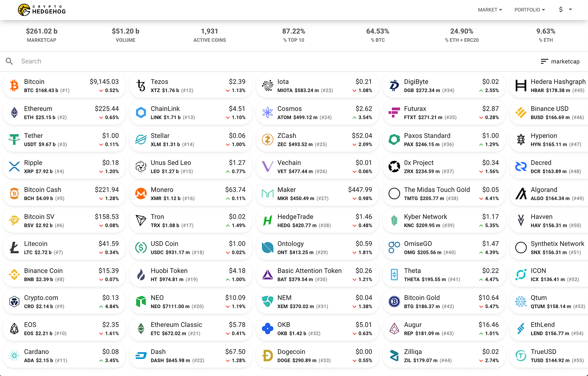The image size is (588, 376).
Task: Open the Hedera Hashgraph card
Action: pyautogui.click(x=549, y=86)
